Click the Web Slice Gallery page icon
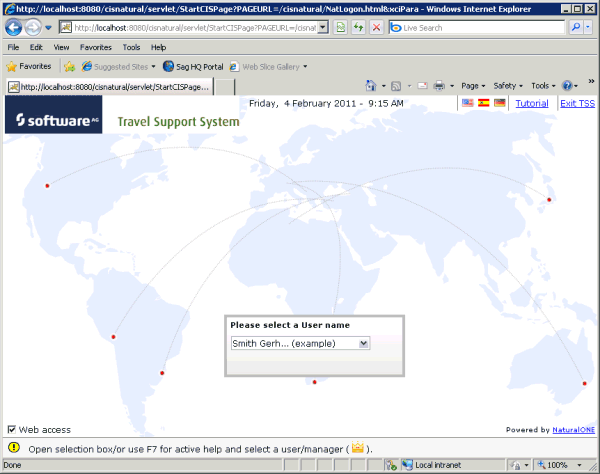 [234, 67]
